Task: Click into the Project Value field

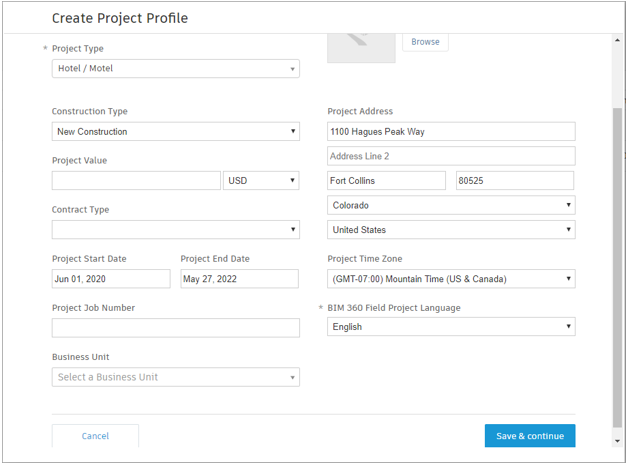Action: click(136, 181)
